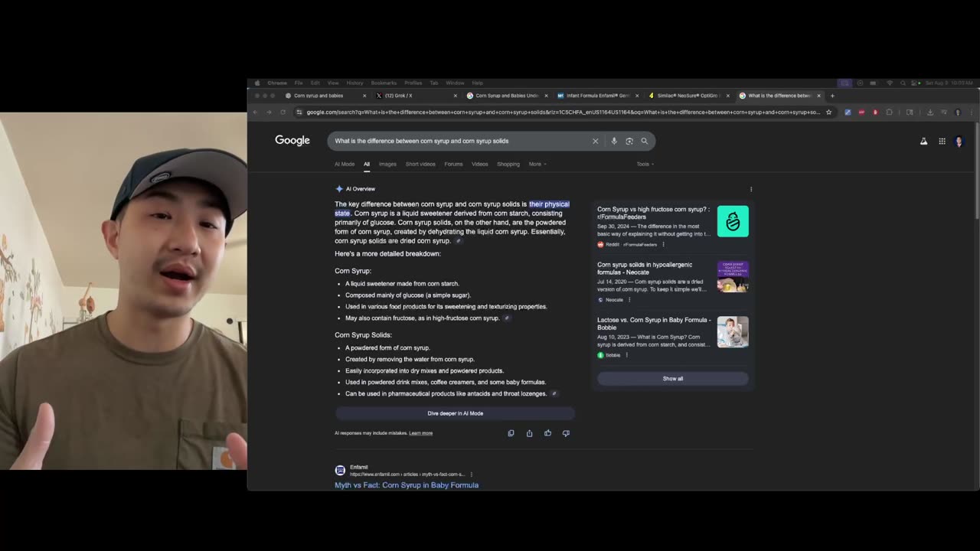Open the Chrome downloads icon in toolbar

pyautogui.click(x=930, y=112)
